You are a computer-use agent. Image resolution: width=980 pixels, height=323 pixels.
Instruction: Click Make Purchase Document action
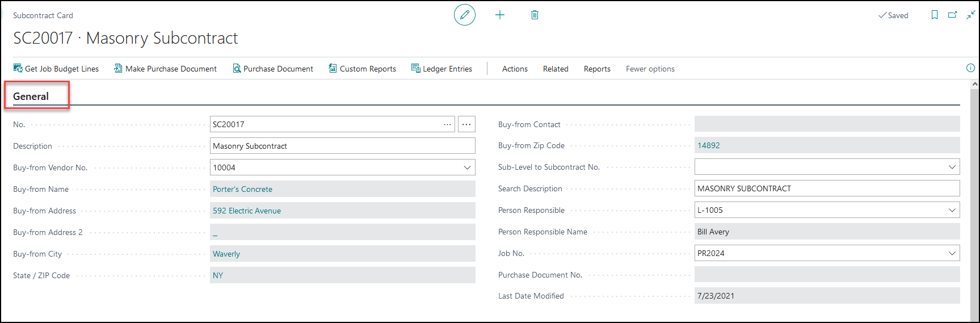[165, 69]
